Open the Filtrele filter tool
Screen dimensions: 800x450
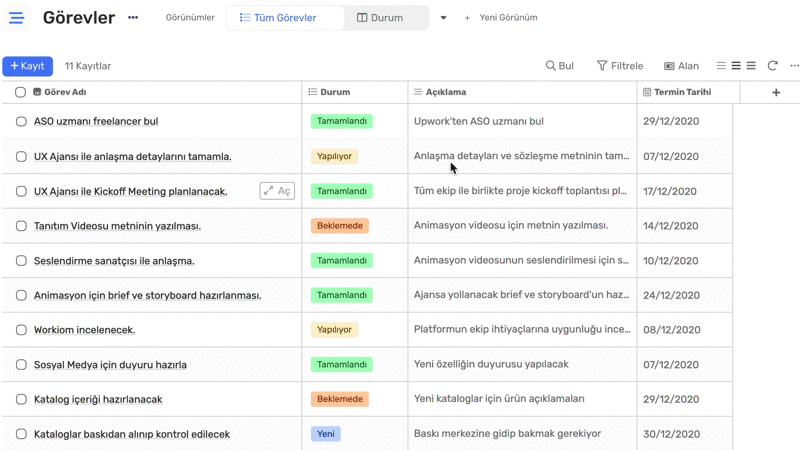tap(620, 66)
